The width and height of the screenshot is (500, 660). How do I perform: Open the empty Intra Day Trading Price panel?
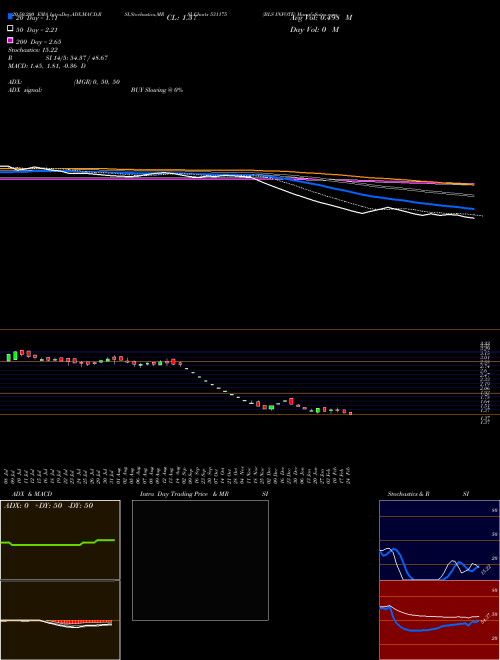(x=200, y=560)
